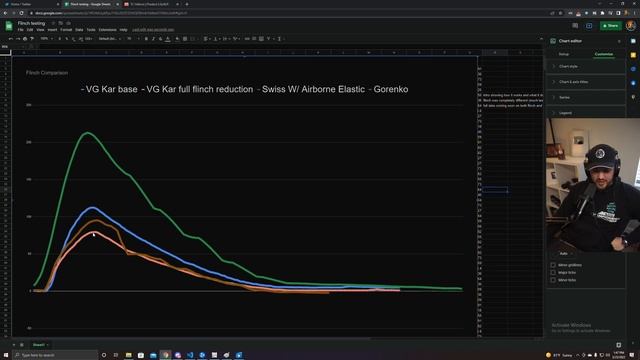Open the Help menu

(123, 30)
